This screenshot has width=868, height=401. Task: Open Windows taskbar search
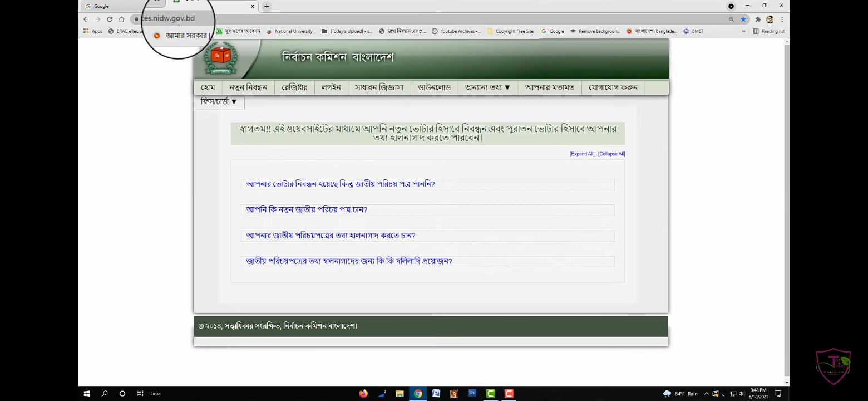pyautogui.click(x=105, y=394)
